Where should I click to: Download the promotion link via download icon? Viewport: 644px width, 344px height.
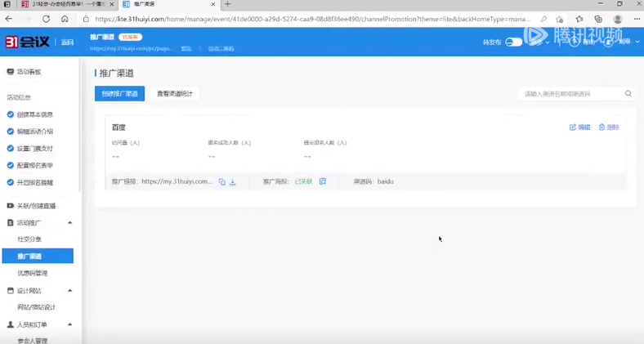[x=233, y=181]
